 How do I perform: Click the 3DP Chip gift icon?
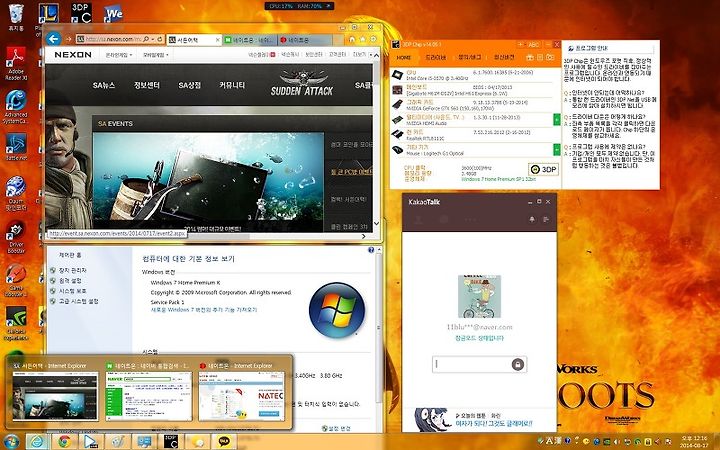coord(530,57)
